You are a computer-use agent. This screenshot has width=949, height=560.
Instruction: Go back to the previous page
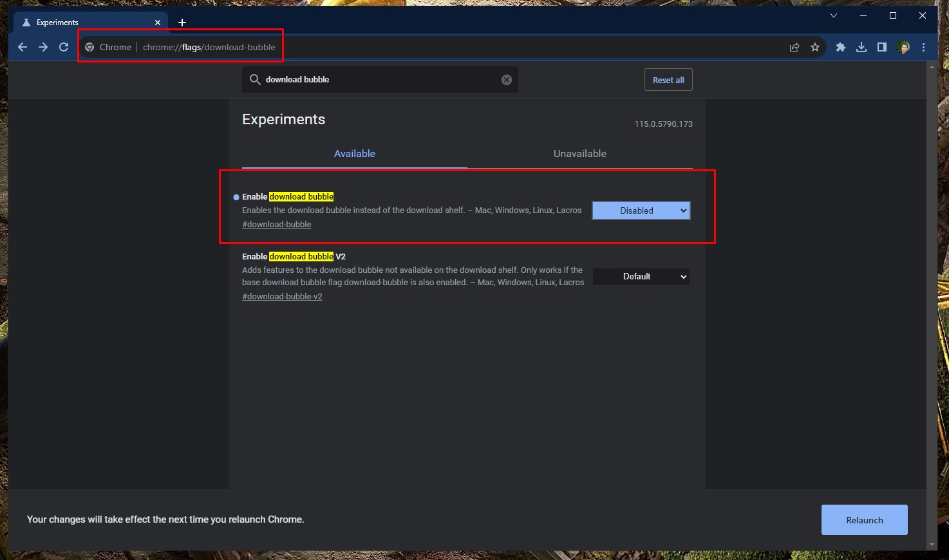(x=23, y=47)
